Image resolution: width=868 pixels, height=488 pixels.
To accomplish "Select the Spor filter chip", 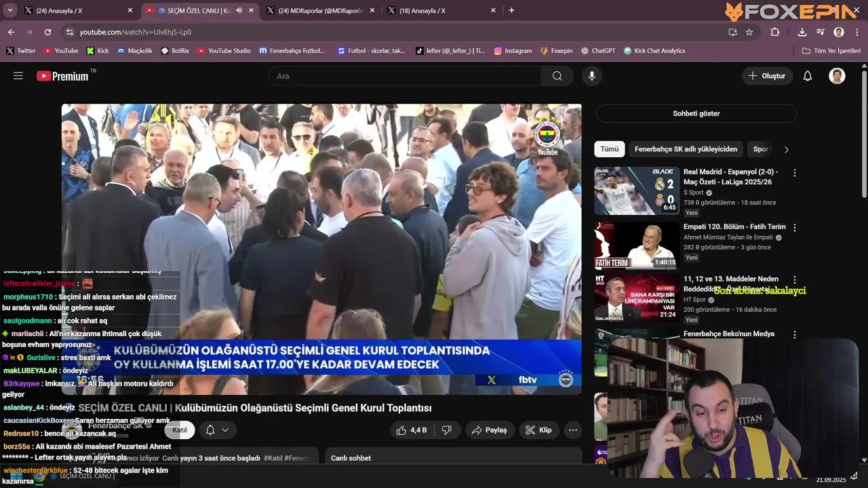I will click(761, 149).
